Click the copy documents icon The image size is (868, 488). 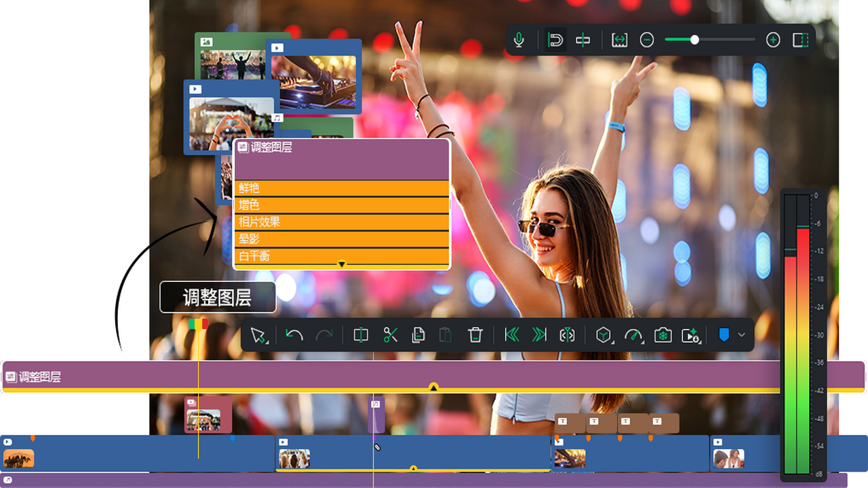pyautogui.click(x=419, y=335)
